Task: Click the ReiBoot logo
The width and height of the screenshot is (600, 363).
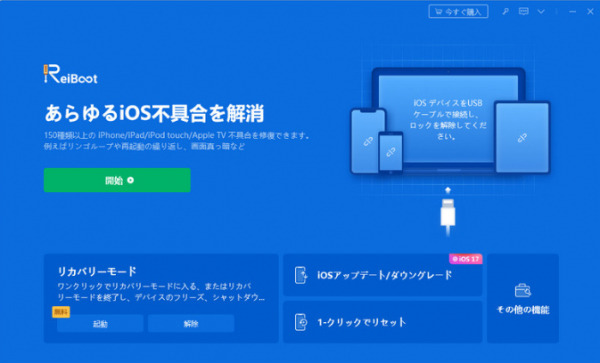Action: click(70, 74)
